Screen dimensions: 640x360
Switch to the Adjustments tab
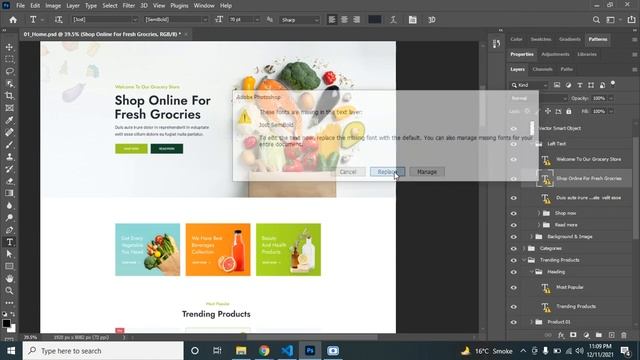pos(555,54)
